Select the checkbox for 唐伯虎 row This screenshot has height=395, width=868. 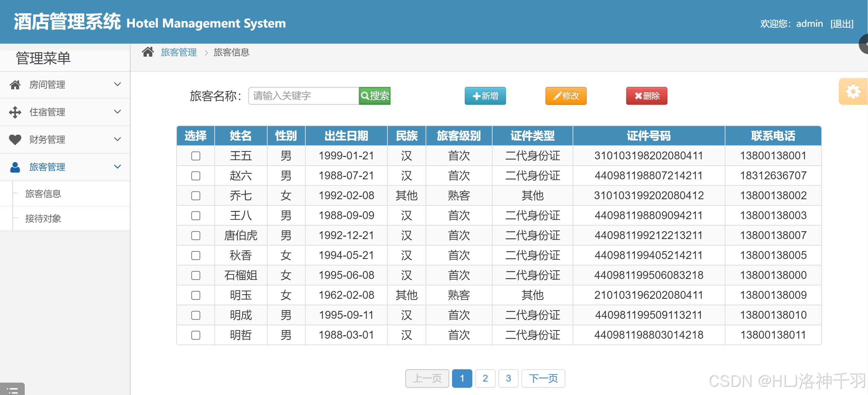click(x=196, y=236)
